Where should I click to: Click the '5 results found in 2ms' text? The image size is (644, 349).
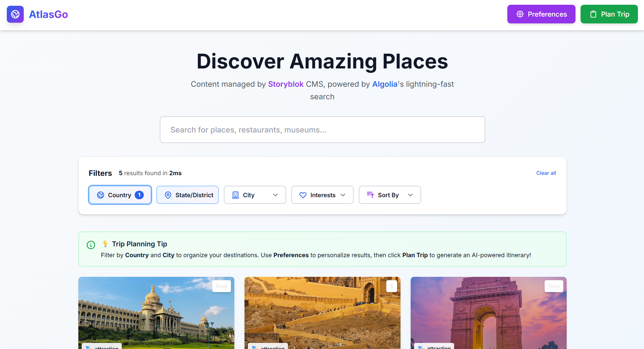[150, 173]
